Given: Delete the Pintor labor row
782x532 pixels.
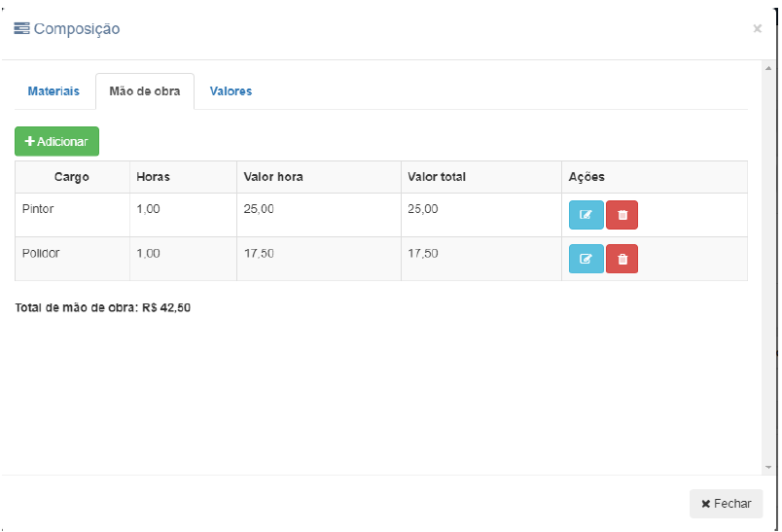Looking at the screenshot, I should pyautogui.click(x=622, y=215).
